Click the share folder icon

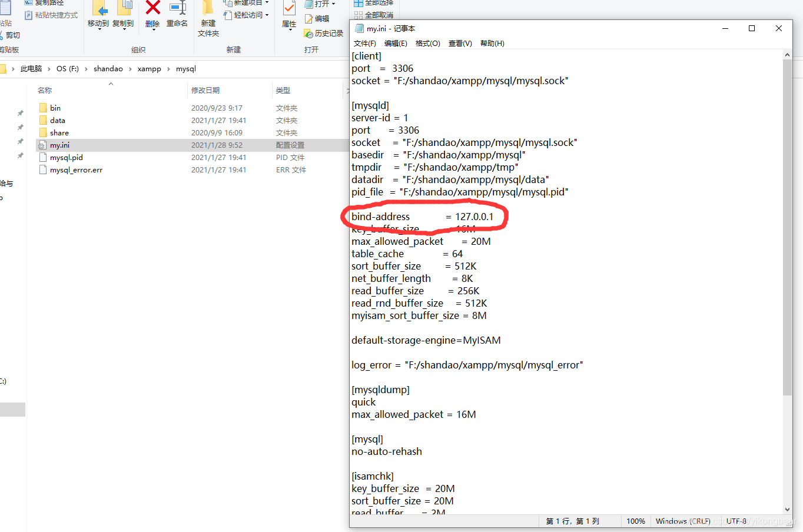point(43,132)
